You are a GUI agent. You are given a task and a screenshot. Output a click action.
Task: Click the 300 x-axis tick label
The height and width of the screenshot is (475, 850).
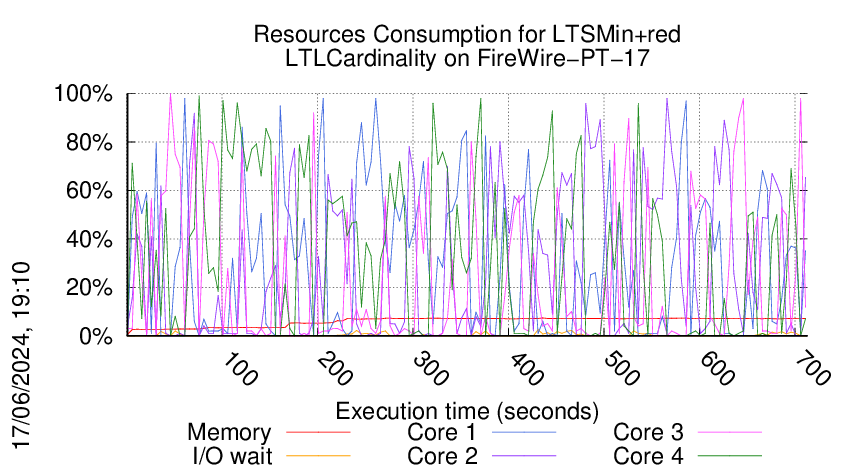coord(431,369)
